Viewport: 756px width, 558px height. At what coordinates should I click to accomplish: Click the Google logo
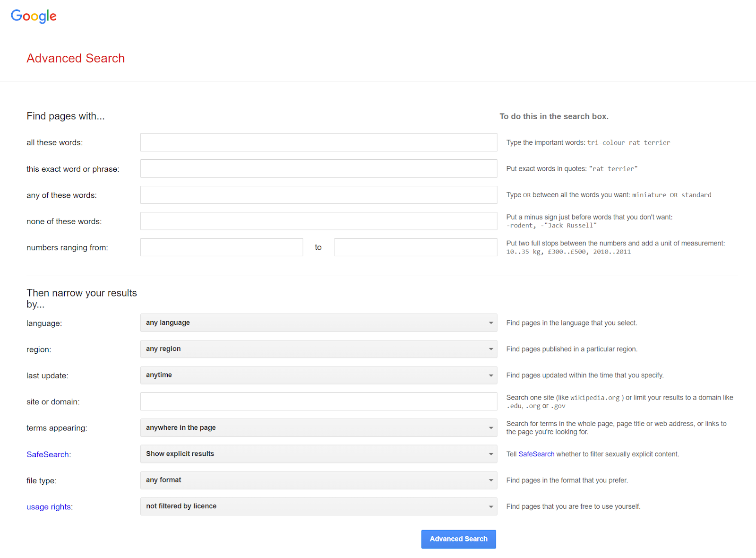pos(34,16)
